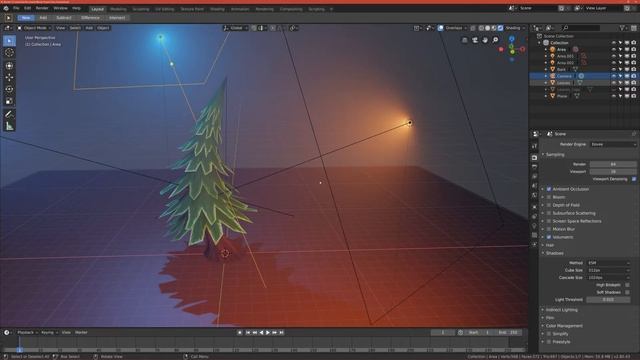Click the Subtract selection mode button
The height and width of the screenshot is (360, 640).
click(64, 18)
